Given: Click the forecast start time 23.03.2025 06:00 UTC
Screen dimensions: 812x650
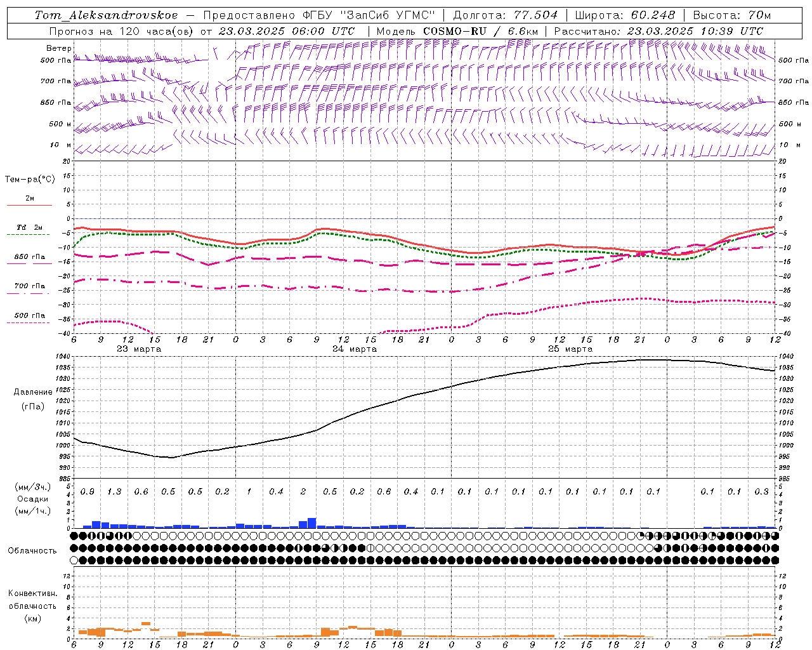Looking at the screenshot, I should (x=286, y=30).
